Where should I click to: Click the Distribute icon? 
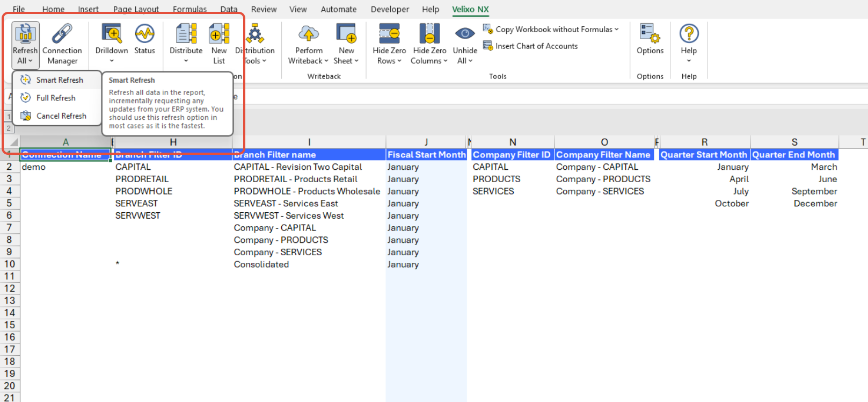186,33
